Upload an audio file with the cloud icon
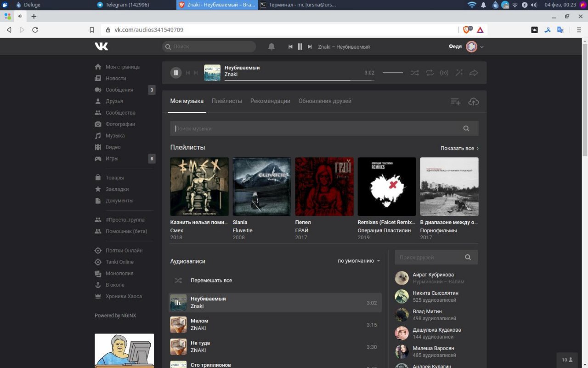This screenshot has width=588, height=368. [x=474, y=102]
